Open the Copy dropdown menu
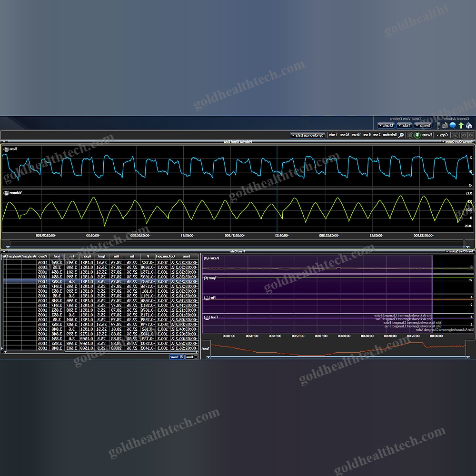 [x=442, y=135]
